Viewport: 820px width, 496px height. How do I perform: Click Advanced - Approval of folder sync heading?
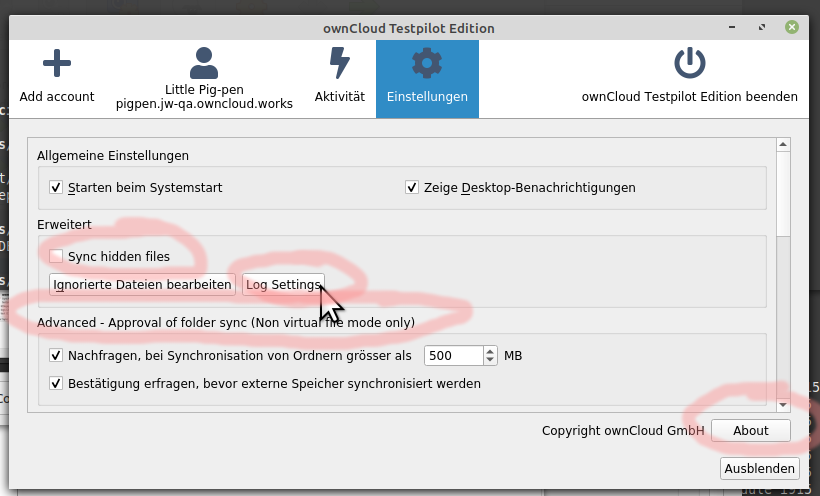click(226, 322)
